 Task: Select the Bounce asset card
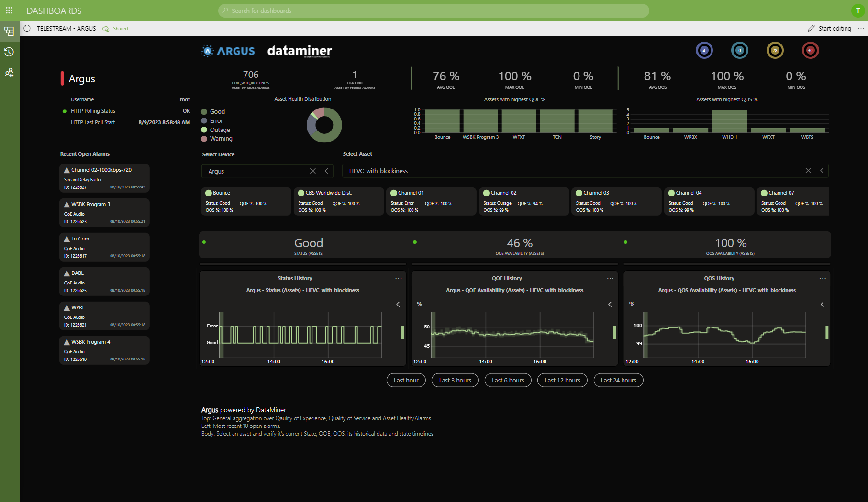point(246,201)
